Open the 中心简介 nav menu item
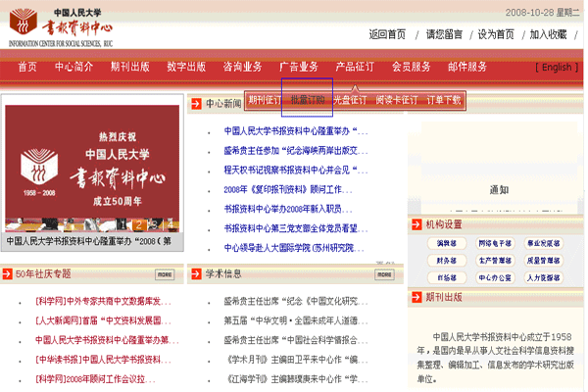588x392 pixels. [73, 67]
